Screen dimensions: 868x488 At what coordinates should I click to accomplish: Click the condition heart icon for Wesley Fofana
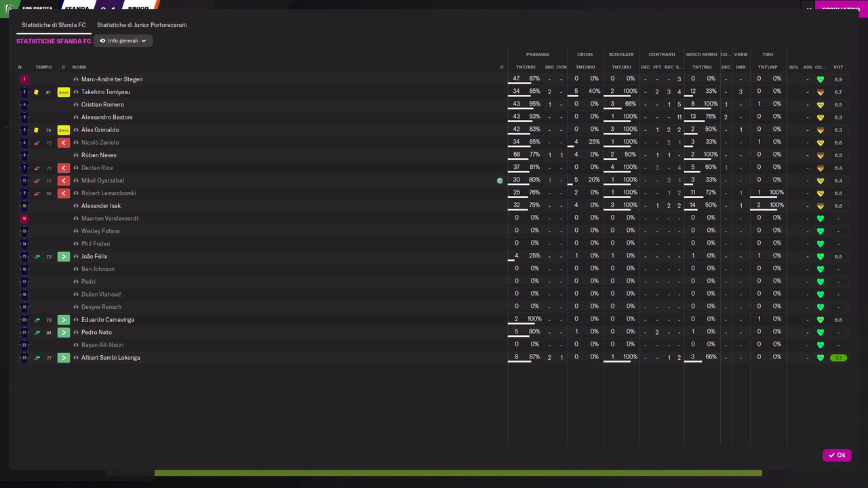coord(821,231)
